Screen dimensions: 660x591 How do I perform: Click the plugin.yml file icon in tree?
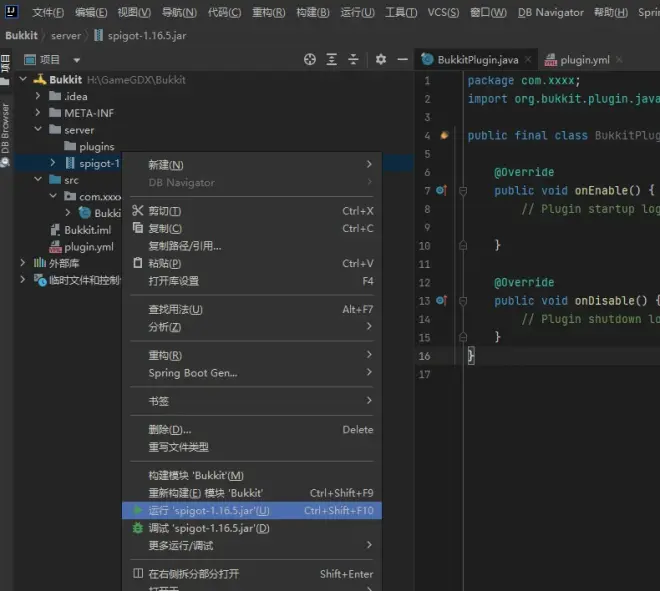tap(55, 247)
